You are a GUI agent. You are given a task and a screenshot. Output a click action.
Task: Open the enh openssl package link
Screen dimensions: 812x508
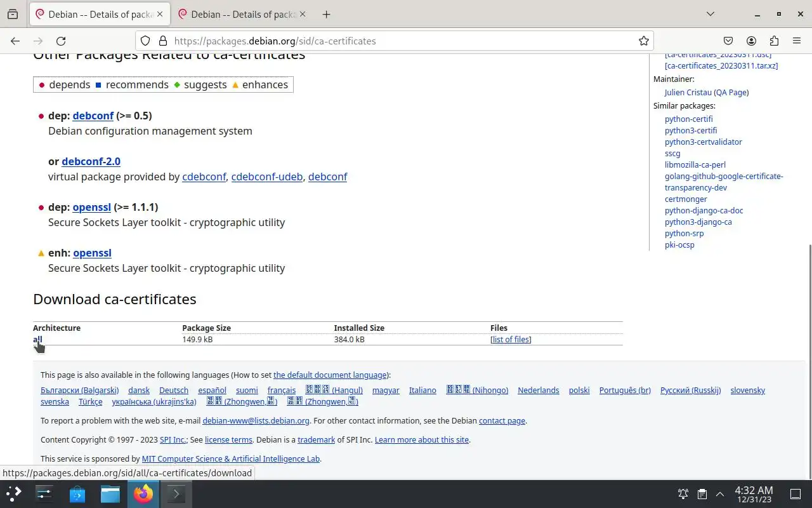coord(92,253)
